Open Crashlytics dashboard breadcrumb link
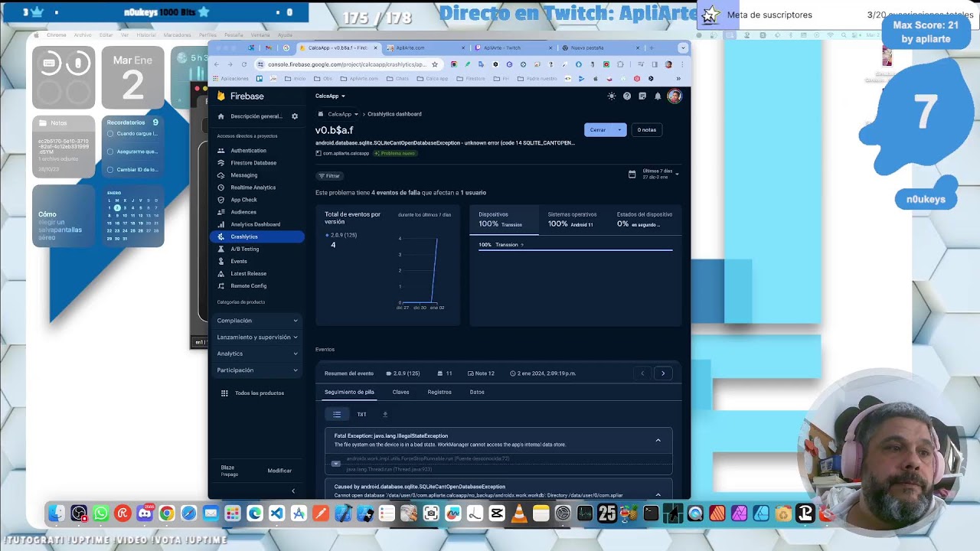 [x=394, y=114]
